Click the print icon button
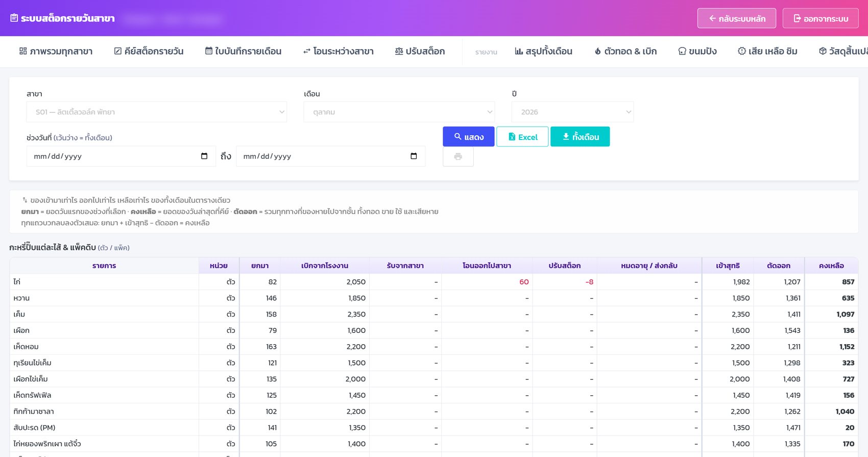Screen dimensions: 868x457 click(x=458, y=157)
